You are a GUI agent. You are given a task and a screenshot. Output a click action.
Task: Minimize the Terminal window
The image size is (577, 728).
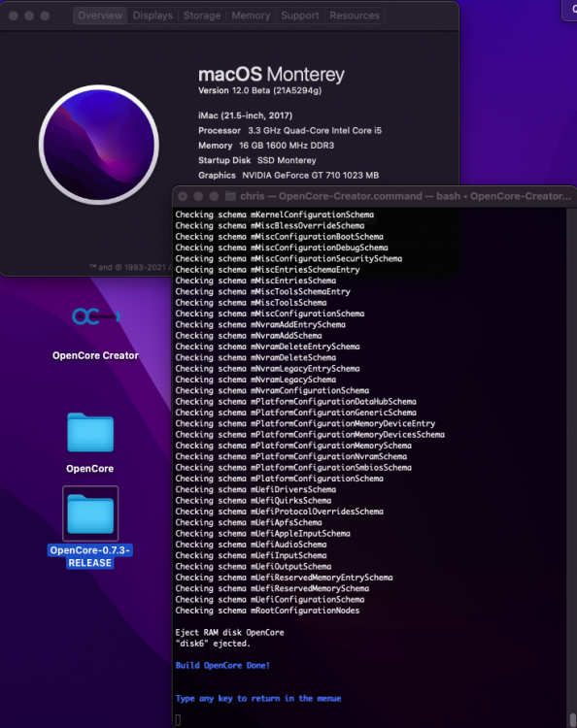point(198,196)
